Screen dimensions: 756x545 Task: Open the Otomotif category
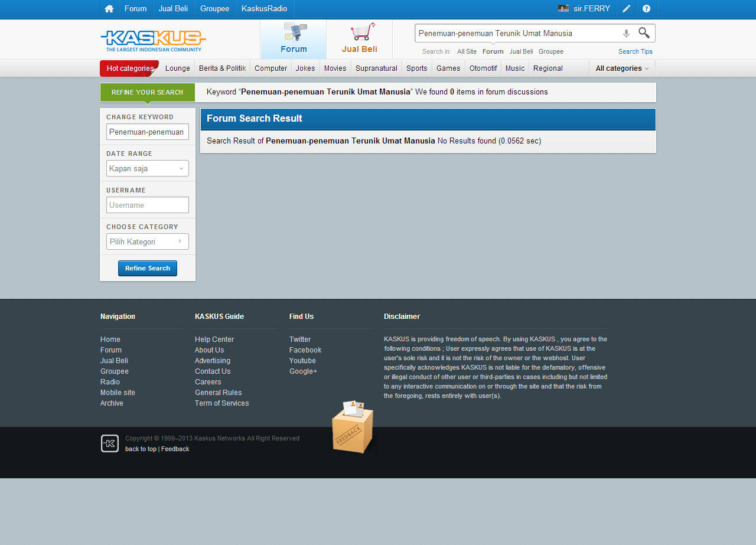pyautogui.click(x=483, y=68)
